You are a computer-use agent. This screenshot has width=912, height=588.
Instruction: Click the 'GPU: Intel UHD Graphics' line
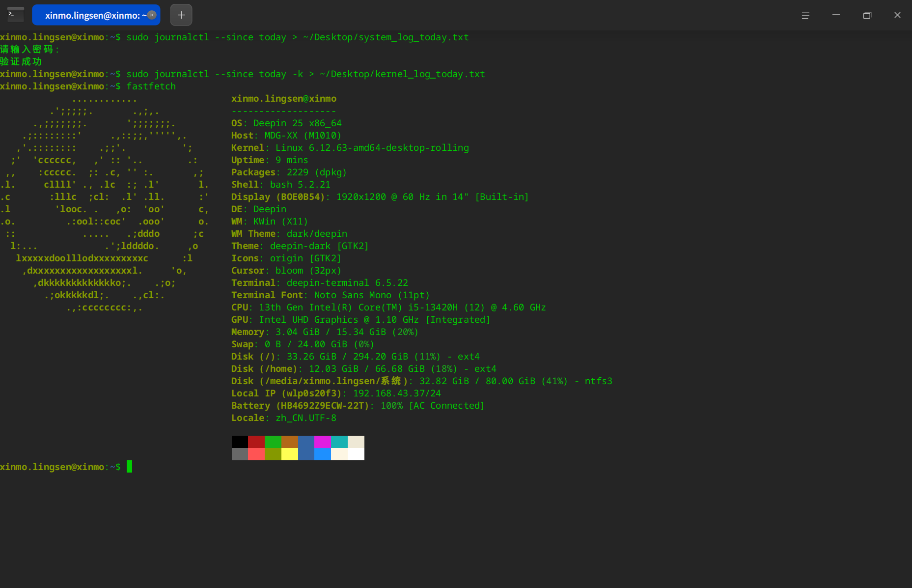click(x=361, y=320)
